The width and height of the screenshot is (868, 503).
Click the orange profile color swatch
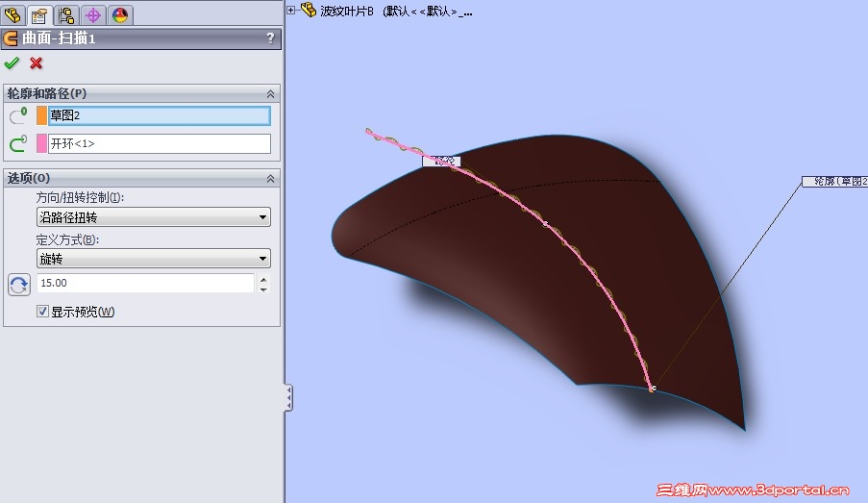tap(41, 115)
